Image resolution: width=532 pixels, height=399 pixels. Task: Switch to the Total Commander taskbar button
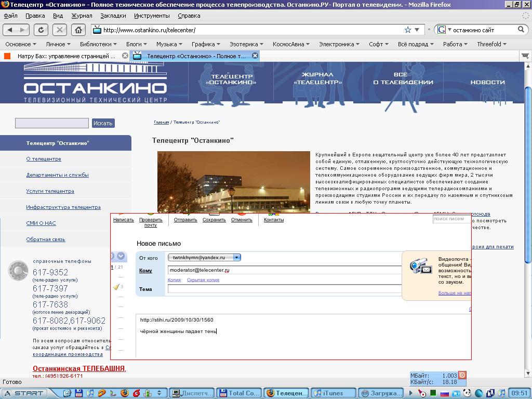(x=239, y=393)
